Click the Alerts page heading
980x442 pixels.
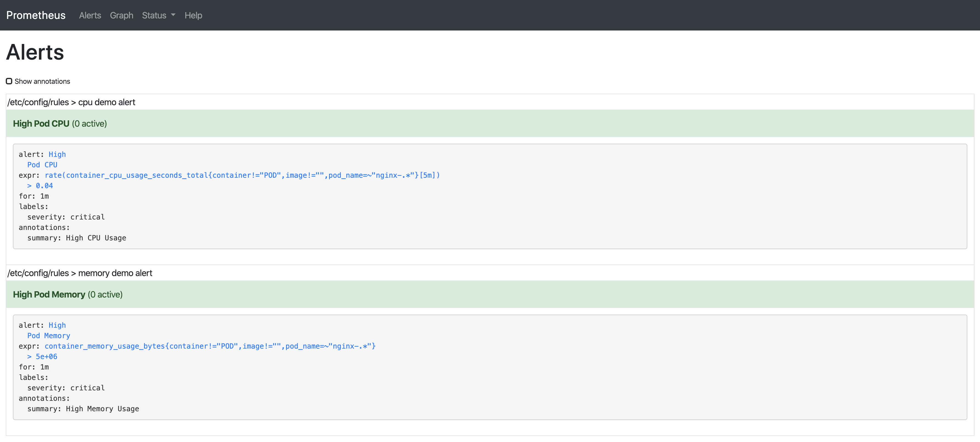[x=35, y=52]
